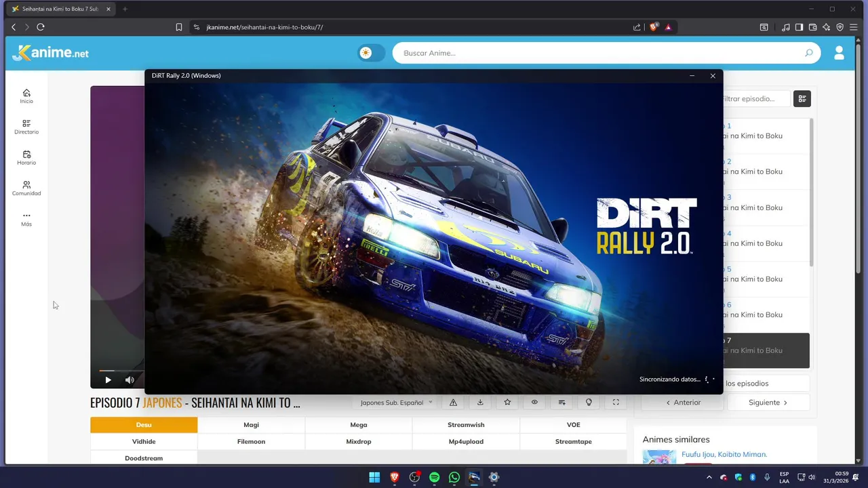Open the media playlist music icon
Image resolution: width=868 pixels, height=488 pixels.
[786, 27]
